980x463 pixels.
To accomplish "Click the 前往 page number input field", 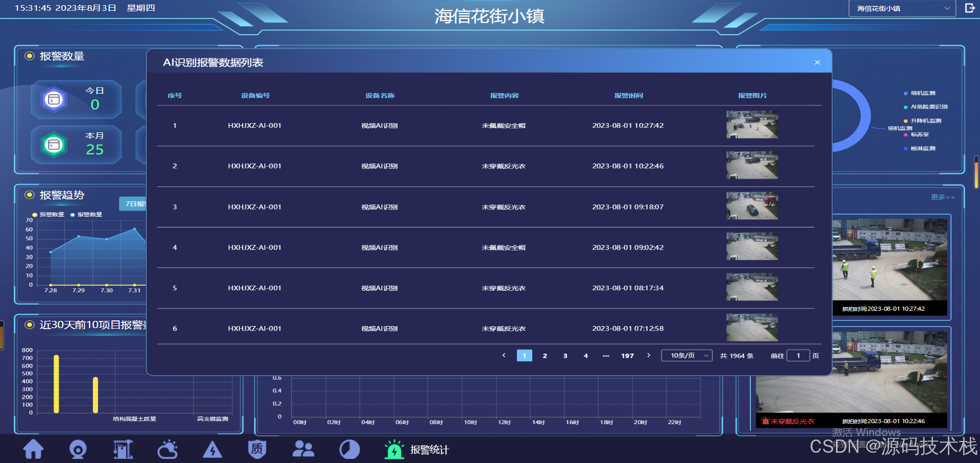I will (798, 356).
